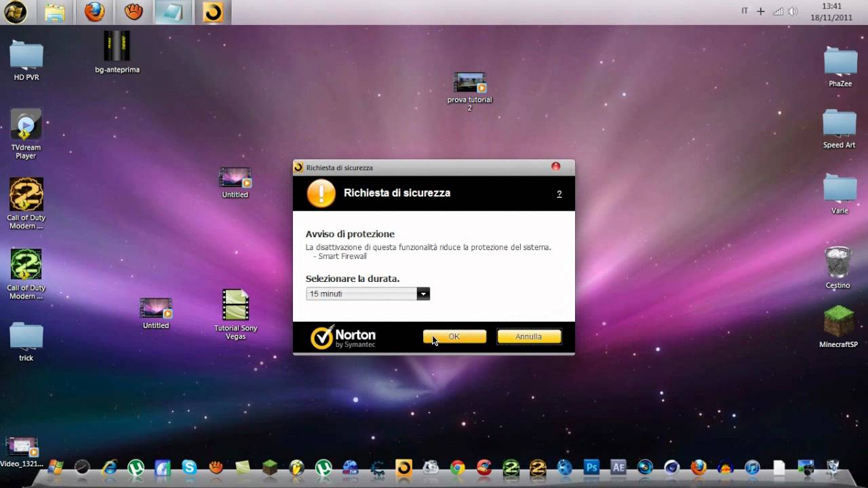This screenshot has width=868, height=488.
Task: Select the lower Call of Duty Modern icon
Action: (x=26, y=274)
